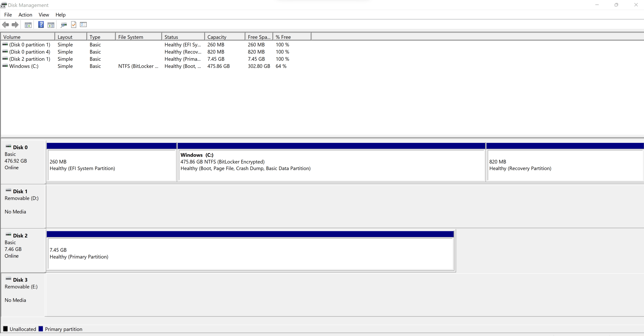Select the Disk 2 Basic 7.46 GB label panel
Viewport: 644px width, 336px height.
[23, 251]
